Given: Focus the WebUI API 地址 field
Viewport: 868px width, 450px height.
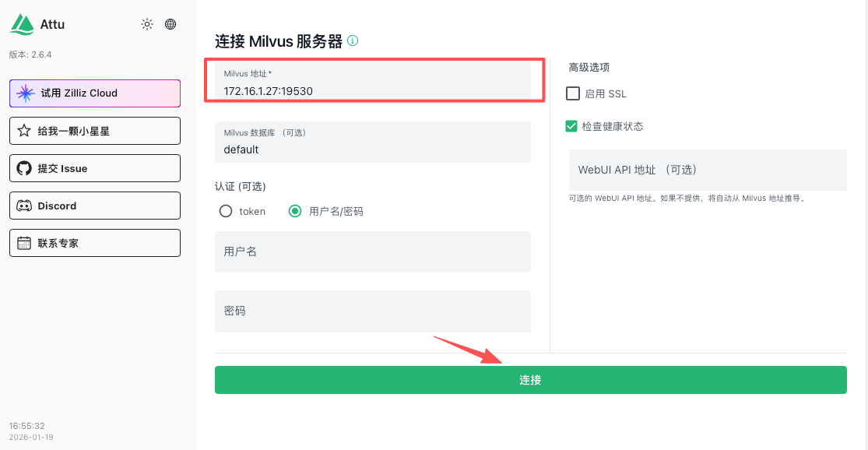Looking at the screenshot, I should (x=707, y=170).
